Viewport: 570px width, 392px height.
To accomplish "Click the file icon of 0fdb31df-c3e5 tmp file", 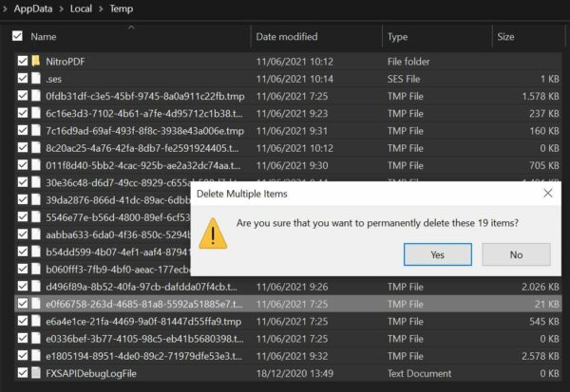I will 37,96.
